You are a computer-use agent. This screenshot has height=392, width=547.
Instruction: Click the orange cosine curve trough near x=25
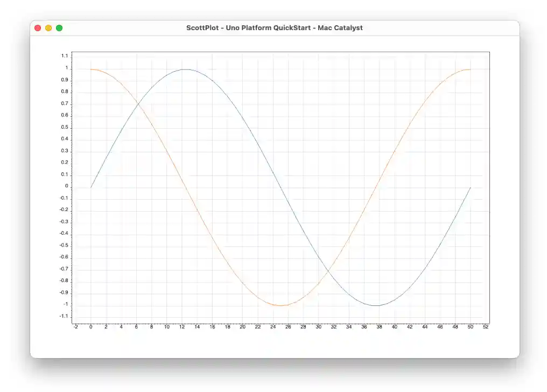point(280,305)
